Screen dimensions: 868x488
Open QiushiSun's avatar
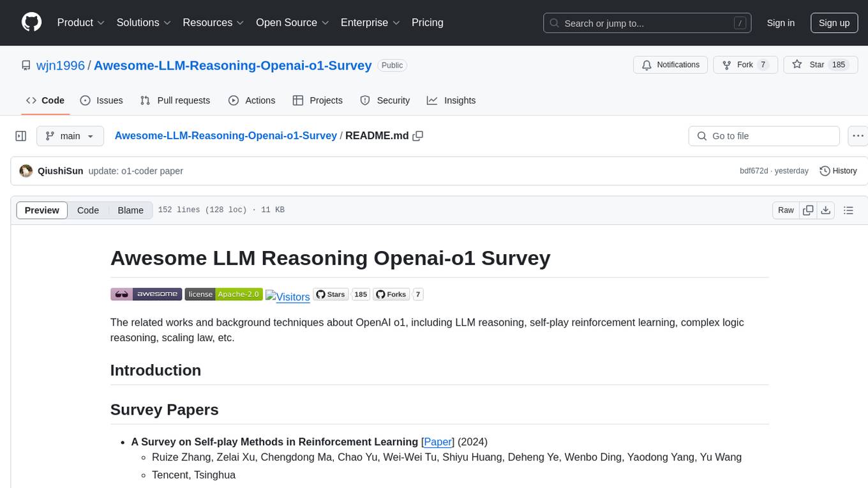coord(26,171)
